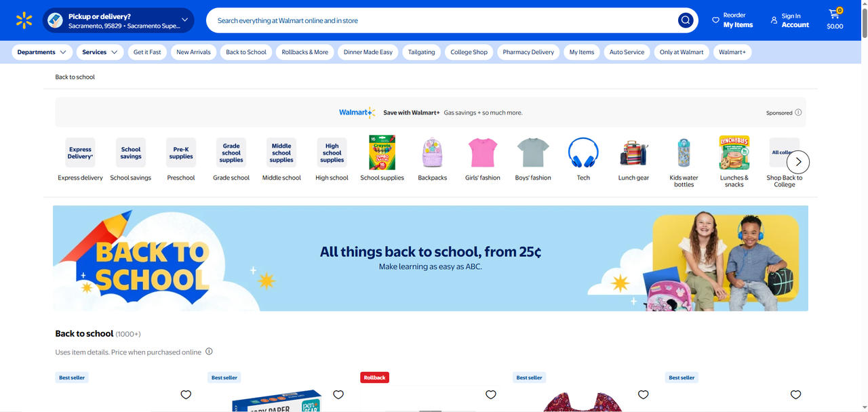The width and height of the screenshot is (868, 412).
Task: Advance category carousel with next arrow
Action: [x=798, y=162]
